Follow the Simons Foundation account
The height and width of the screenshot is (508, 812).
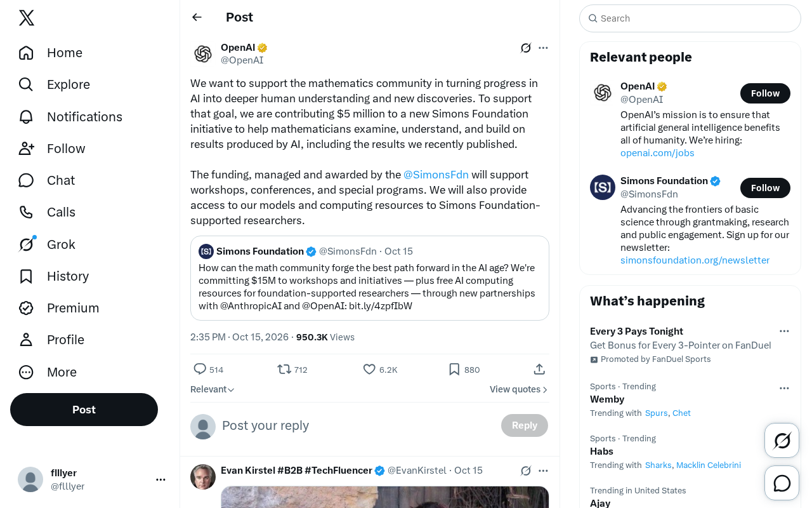765,188
